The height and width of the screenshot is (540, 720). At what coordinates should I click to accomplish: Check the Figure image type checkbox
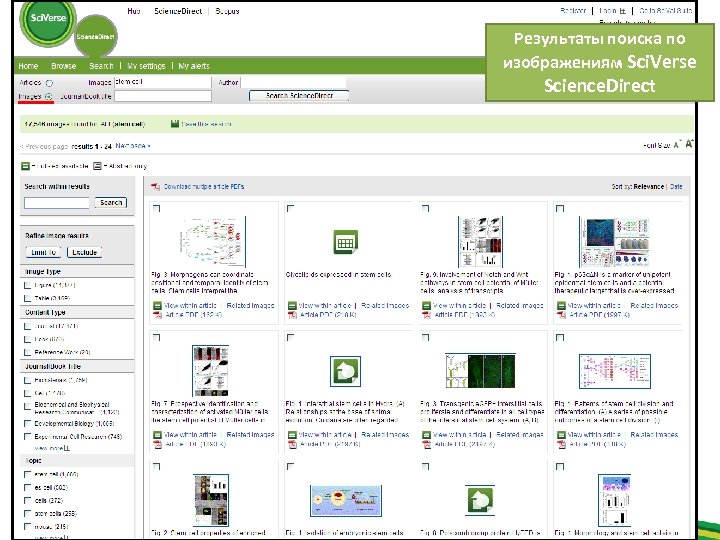coord(28,286)
